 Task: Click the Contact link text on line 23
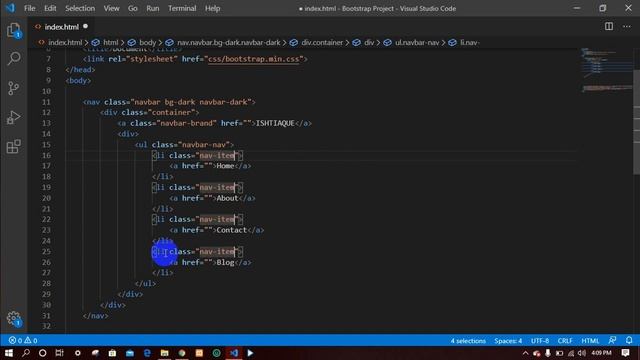pyautogui.click(x=232, y=230)
